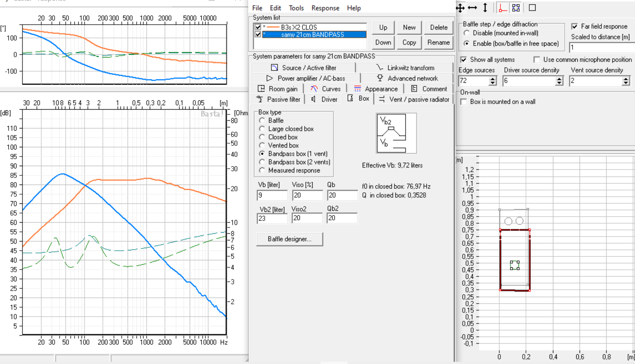Click the empty square shape tool
635x364 pixels.
pos(532,8)
